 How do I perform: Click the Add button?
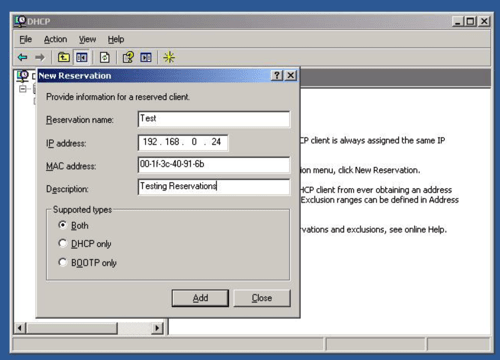tap(200, 298)
